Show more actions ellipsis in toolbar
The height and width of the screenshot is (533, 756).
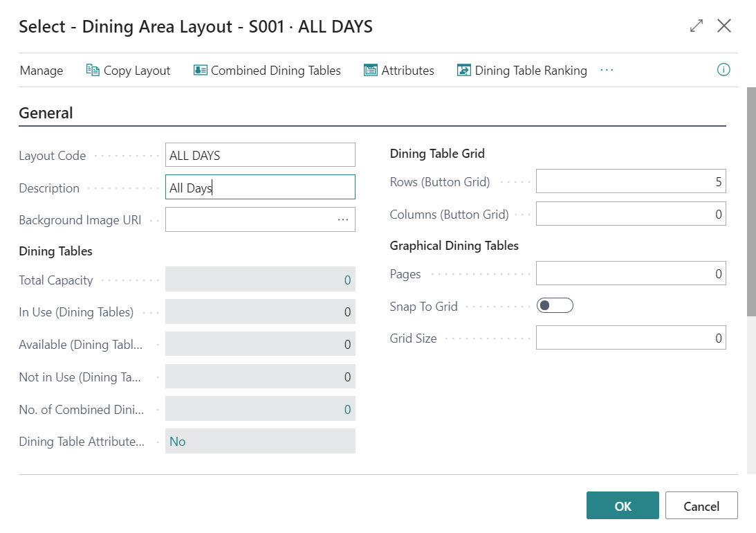pos(607,70)
